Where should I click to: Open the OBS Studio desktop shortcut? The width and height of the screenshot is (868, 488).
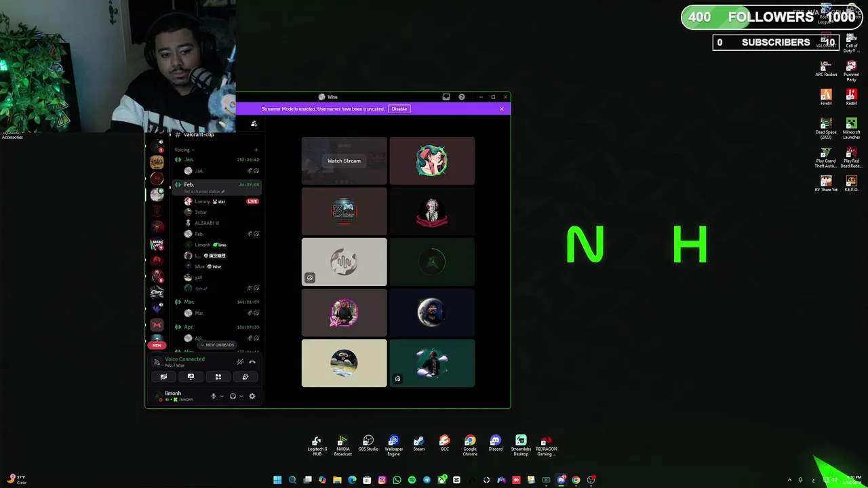[x=368, y=443]
